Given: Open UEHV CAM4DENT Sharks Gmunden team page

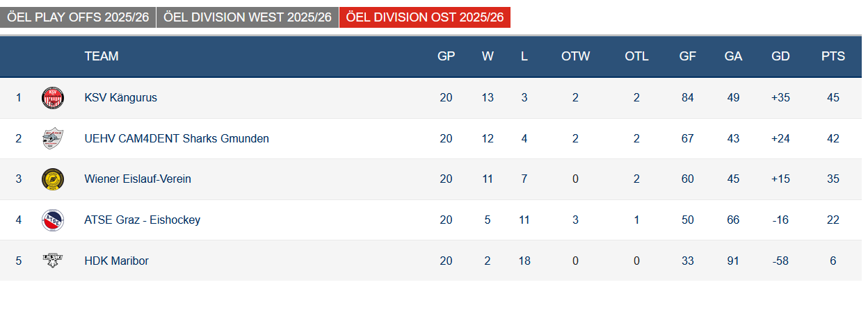Looking at the screenshot, I should click(177, 138).
